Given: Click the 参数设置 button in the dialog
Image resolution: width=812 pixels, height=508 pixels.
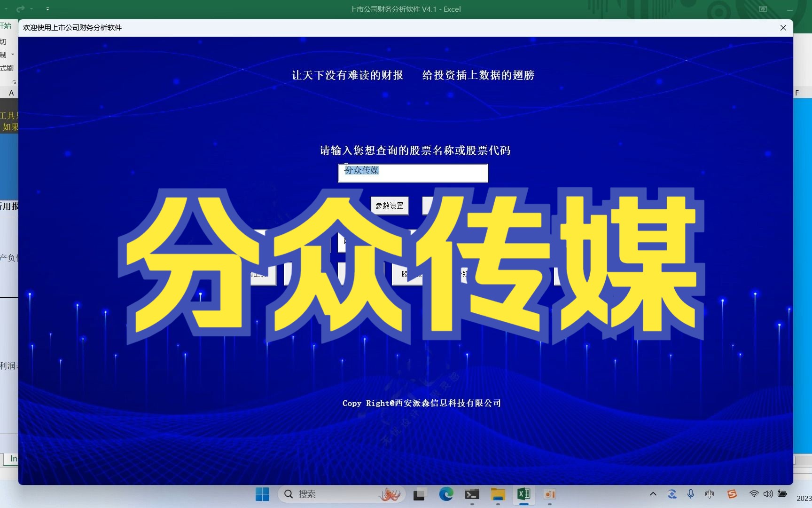Looking at the screenshot, I should (390, 206).
